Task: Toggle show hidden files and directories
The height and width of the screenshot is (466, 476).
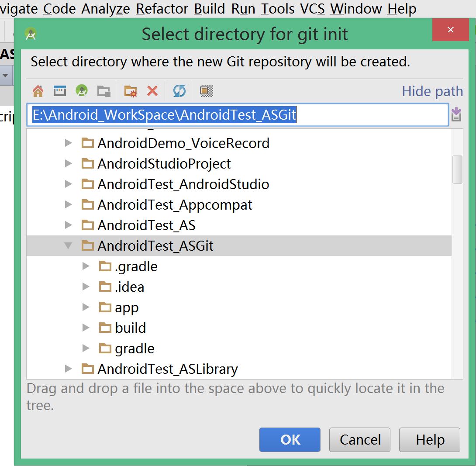Action: tap(206, 91)
